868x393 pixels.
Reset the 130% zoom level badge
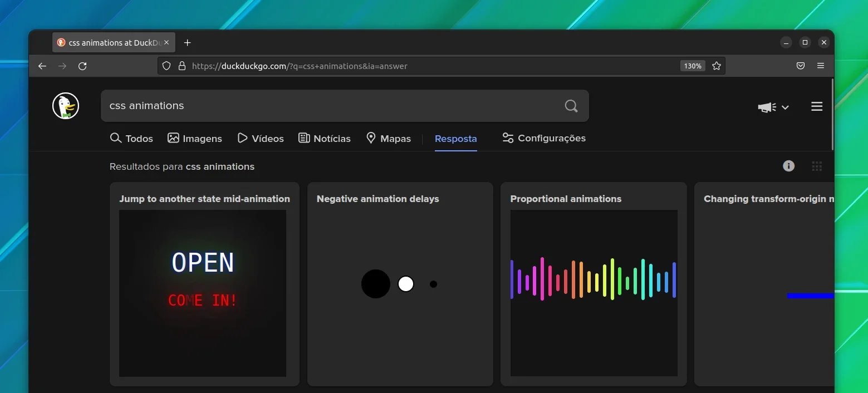pyautogui.click(x=693, y=66)
